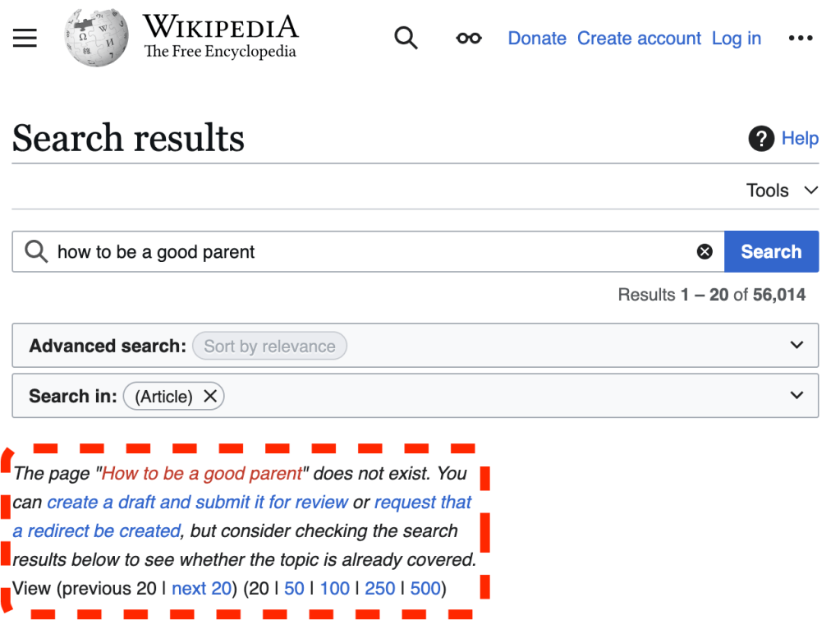The height and width of the screenshot is (620, 840).
Task: Expand the Tools dropdown
Action: click(x=782, y=191)
